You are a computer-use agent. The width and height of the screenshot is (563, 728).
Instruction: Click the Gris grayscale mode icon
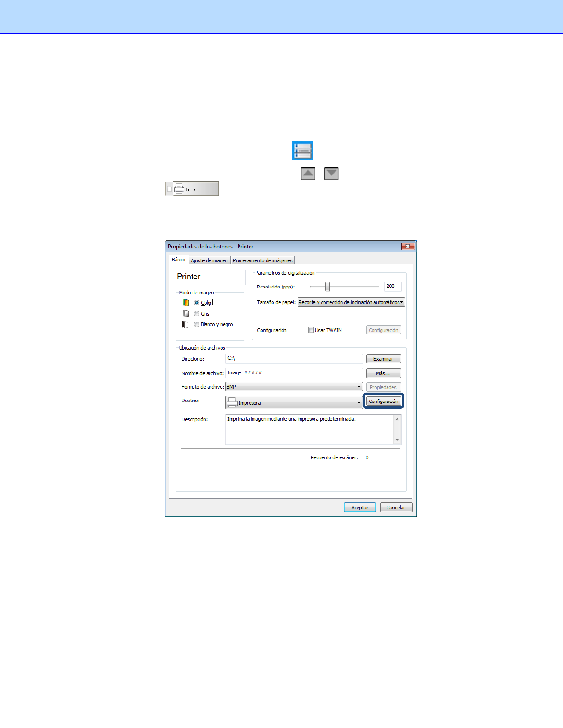pyautogui.click(x=186, y=314)
